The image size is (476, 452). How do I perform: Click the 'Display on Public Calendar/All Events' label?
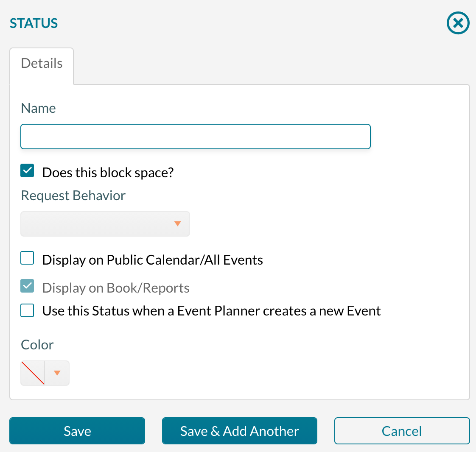[152, 260]
